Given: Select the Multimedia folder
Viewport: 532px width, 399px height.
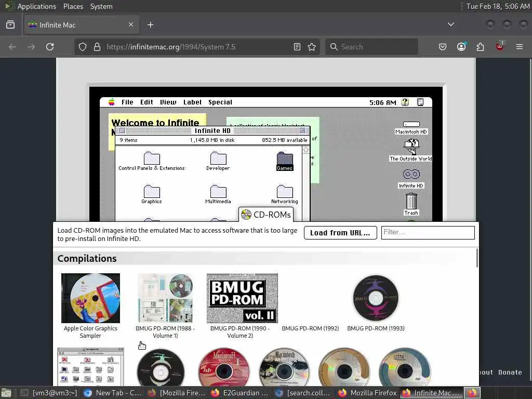Looking at the screenshot, I should [x=218, y=194].
